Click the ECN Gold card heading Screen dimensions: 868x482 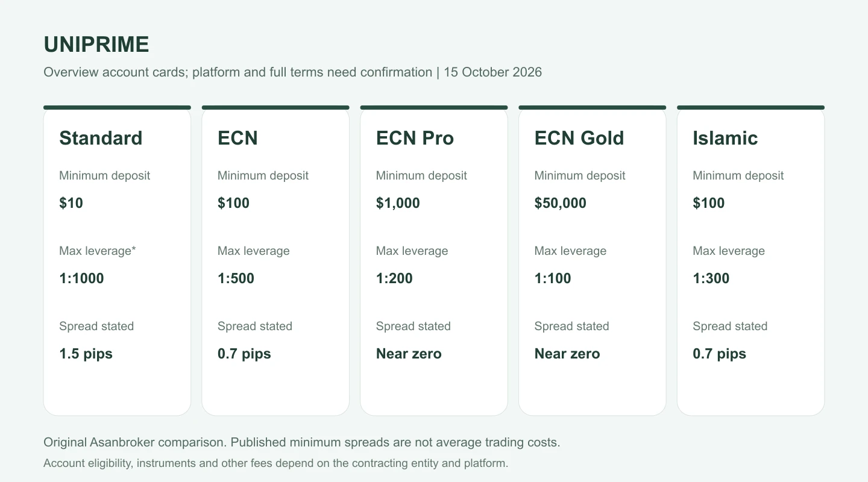[x=579, y=138]
